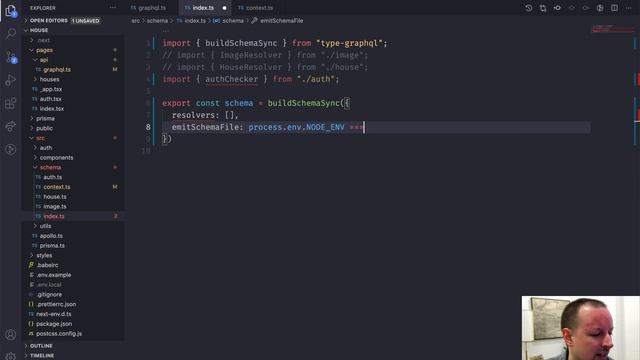Open _app.tsx file
640x360 pixels.
pos(51,89)
